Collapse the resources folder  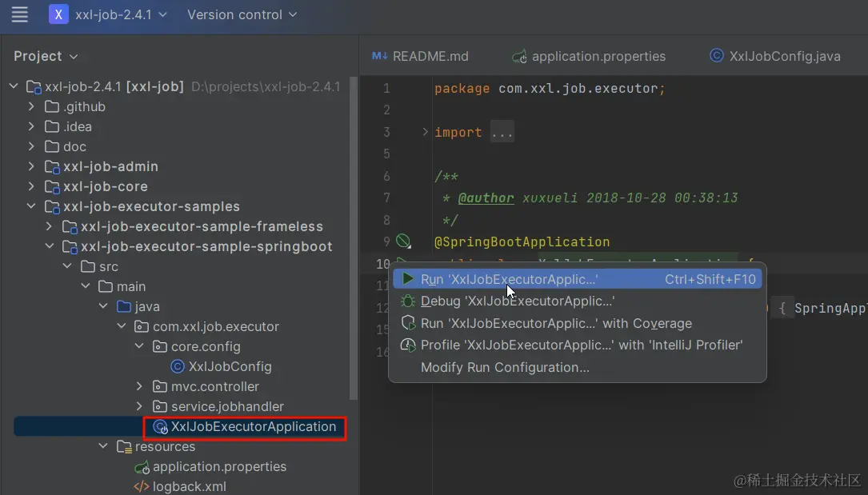(x=103, y=445)
